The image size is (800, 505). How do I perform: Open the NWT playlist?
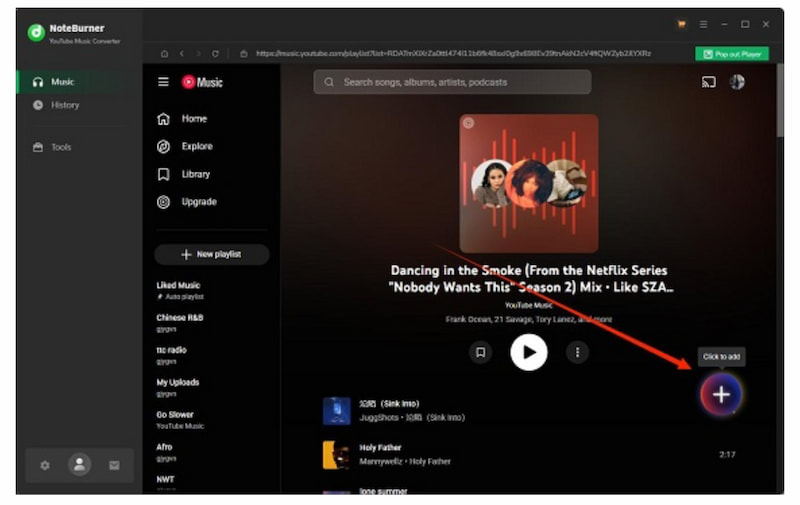coord(211,483)
